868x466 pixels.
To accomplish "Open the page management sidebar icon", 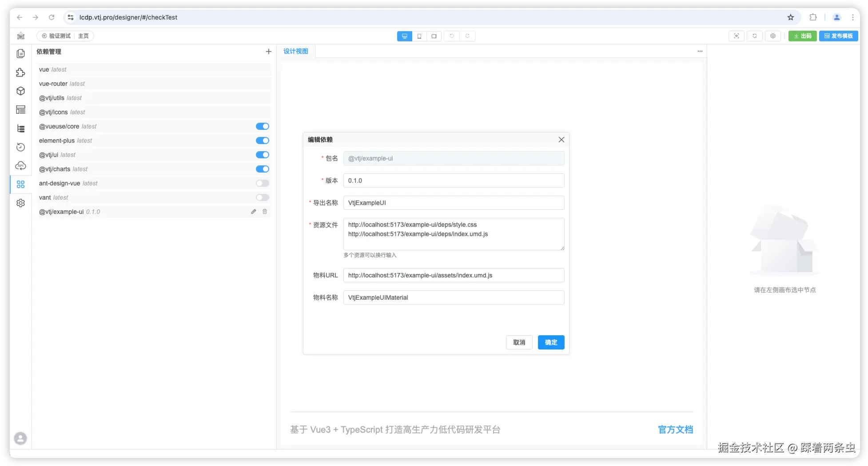I will tap(20, 54).
